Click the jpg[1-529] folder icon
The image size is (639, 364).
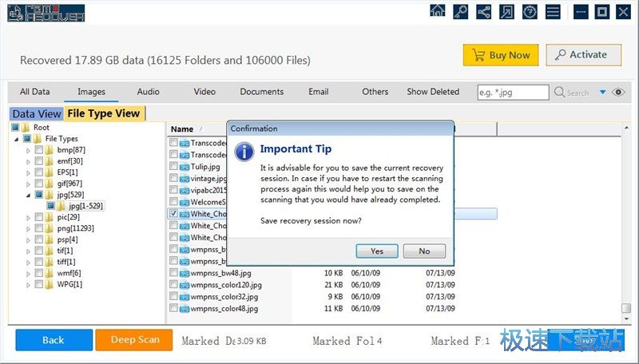click(x=62, y=206)
